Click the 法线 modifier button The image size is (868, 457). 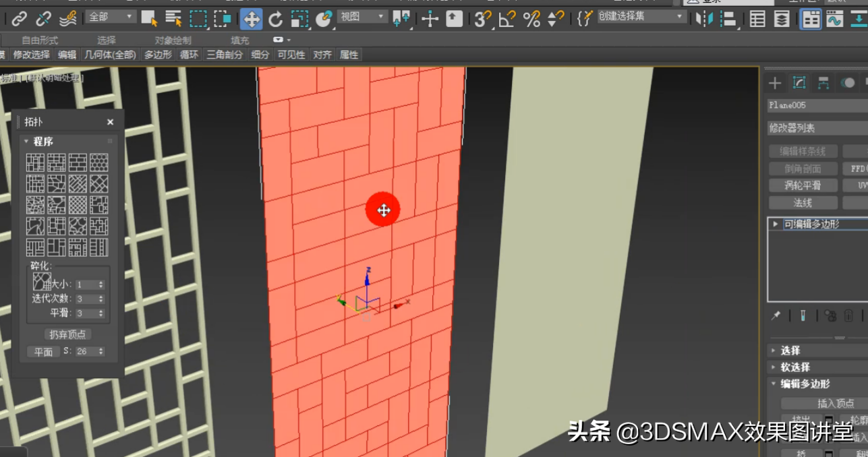click(802, 203)
